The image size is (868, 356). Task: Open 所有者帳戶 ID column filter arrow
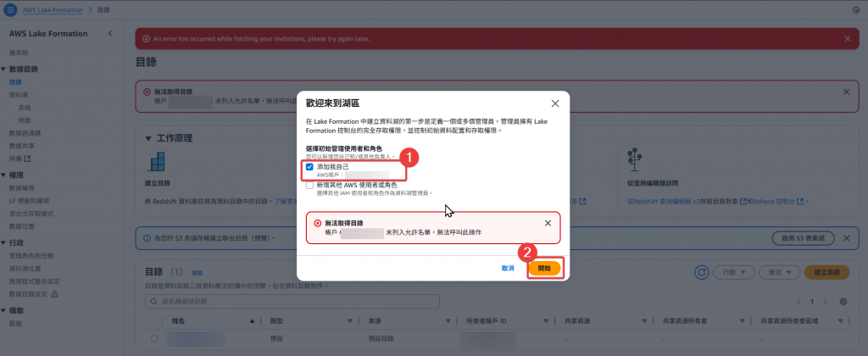(546, 321)
